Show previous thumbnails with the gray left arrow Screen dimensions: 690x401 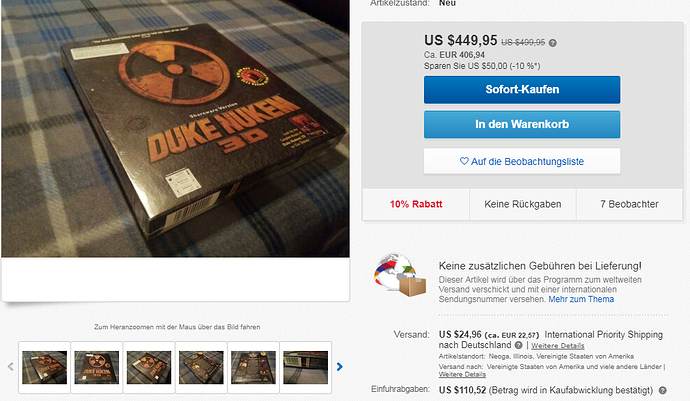pyautogui.click(x=11, y=367)
